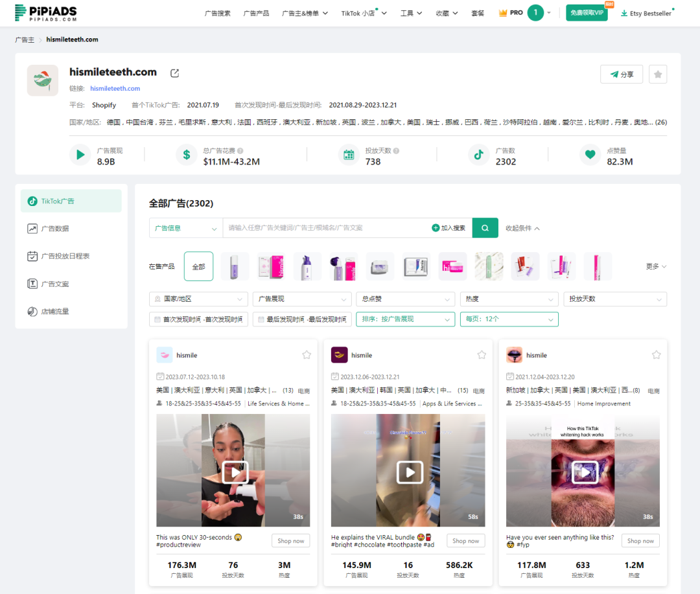This screenshot has width=700, height=594.
Task: Click Shop now on the productreview ad
Action: point(290,541)
